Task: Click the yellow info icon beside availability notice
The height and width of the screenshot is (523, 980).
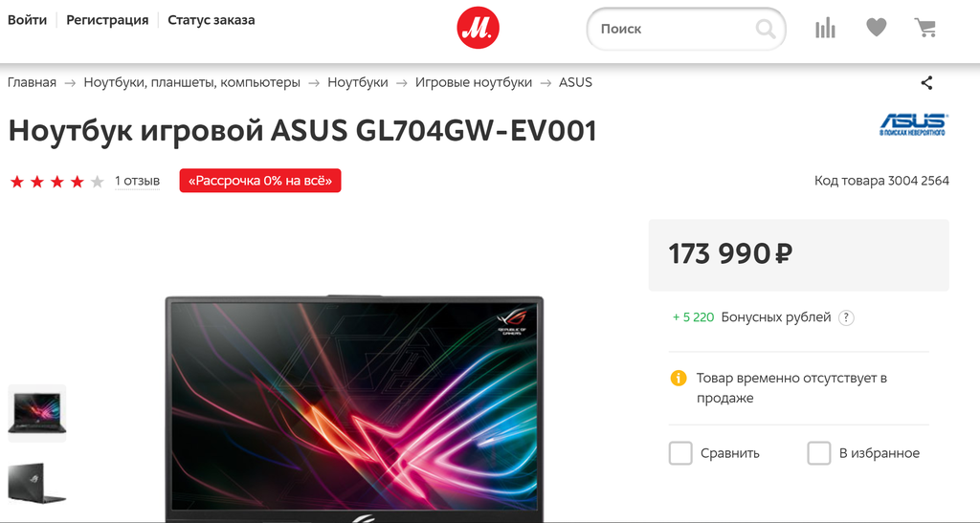Action: [679, 379]
